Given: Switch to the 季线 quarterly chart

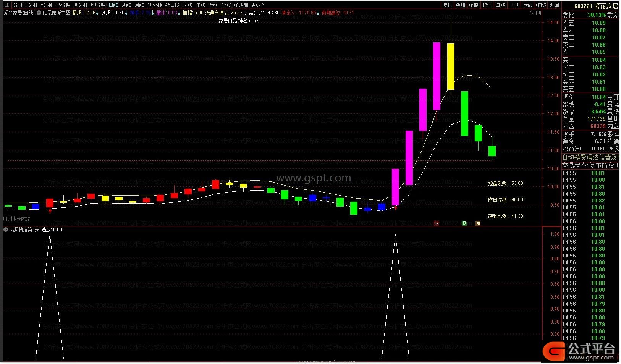Looking at the screenshot, I should coord(188,5).
